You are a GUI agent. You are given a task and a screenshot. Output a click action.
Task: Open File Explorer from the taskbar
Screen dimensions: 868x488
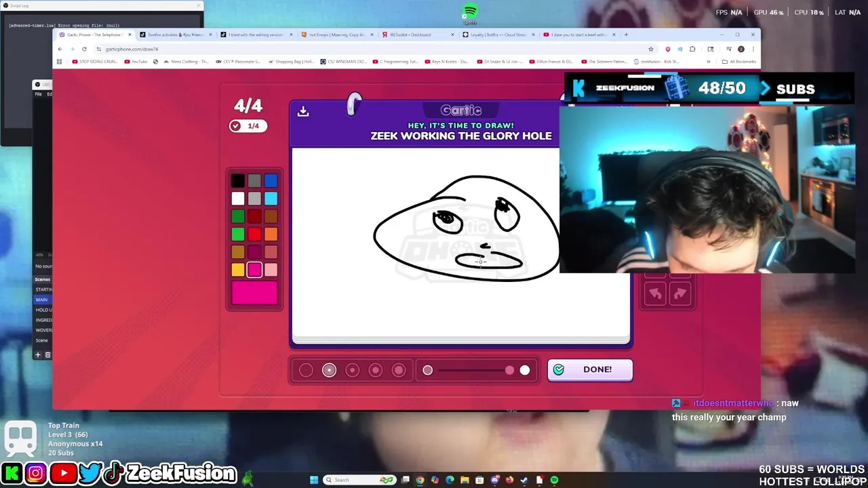click(465, 480)
